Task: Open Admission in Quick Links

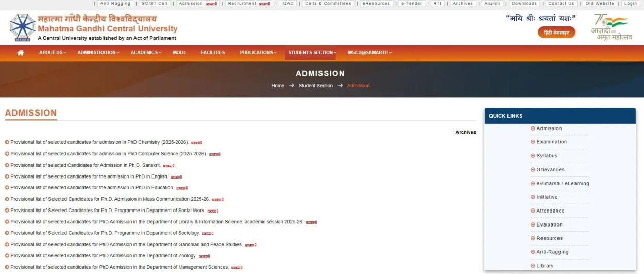Action: click(x=549, y=128)
